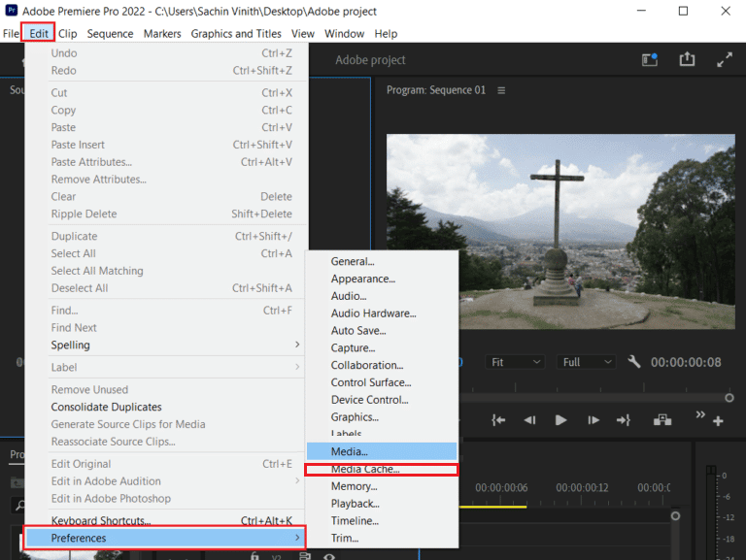Open Trim... preferences
This screenshot has width=746, height=560.
click(x=382, y=538)
